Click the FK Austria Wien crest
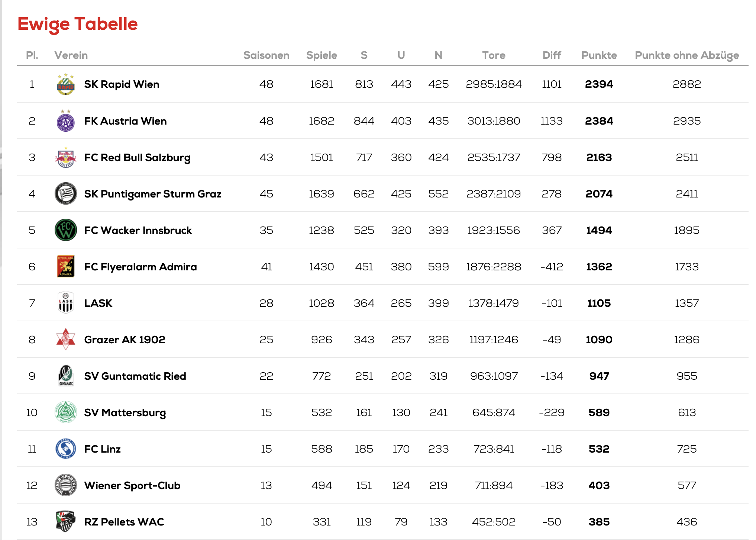The height and width of the screenshot is (540, 756). coord(66,121)
